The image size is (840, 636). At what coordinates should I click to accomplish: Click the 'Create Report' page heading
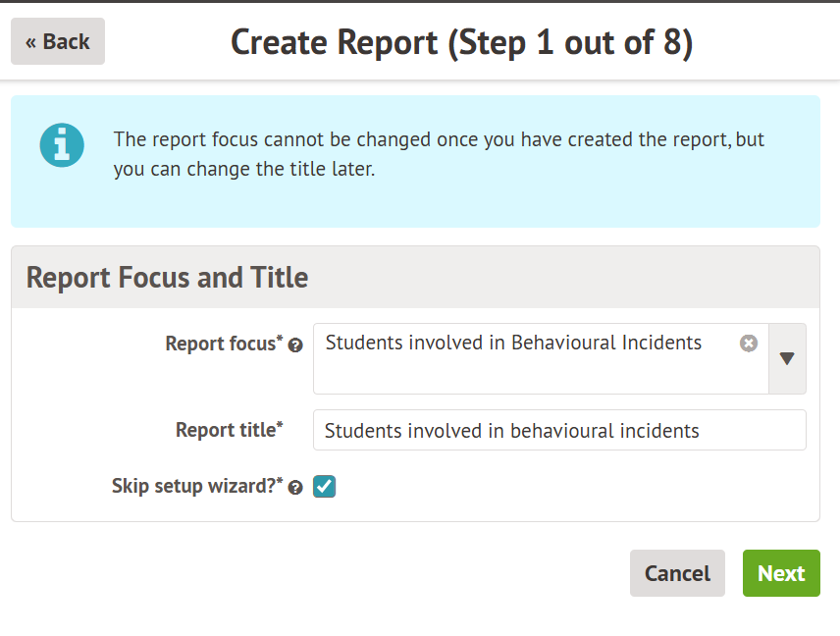point(334,42)
